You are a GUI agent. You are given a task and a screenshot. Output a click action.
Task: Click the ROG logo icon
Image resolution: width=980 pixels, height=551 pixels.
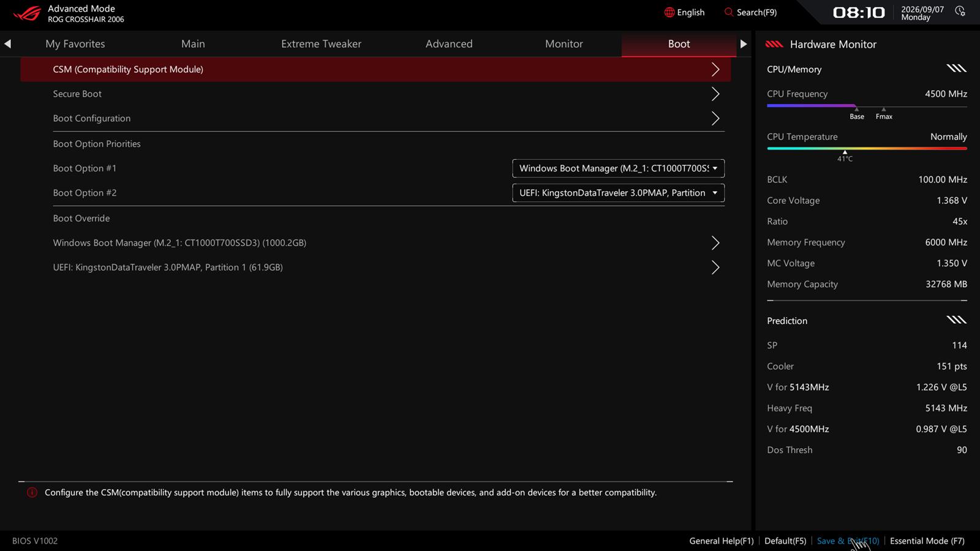[27, 13]
